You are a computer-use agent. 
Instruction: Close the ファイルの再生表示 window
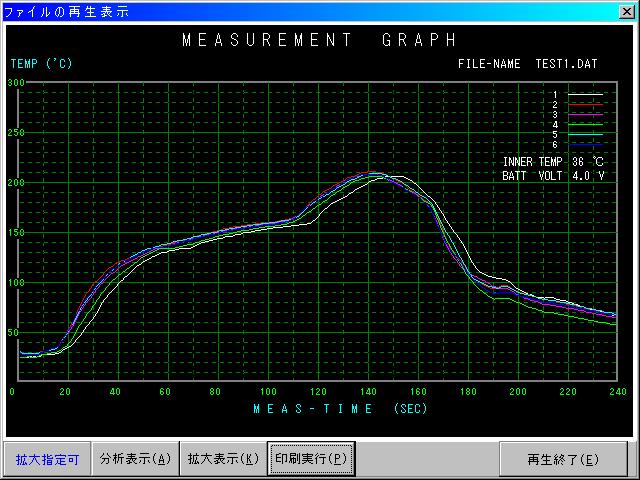626,11
